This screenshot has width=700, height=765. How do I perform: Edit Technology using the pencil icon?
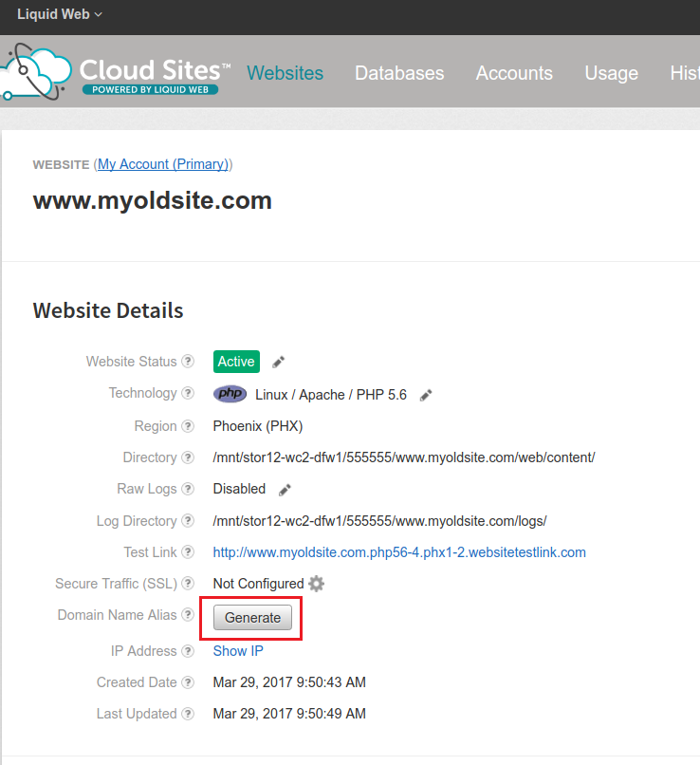426,395
